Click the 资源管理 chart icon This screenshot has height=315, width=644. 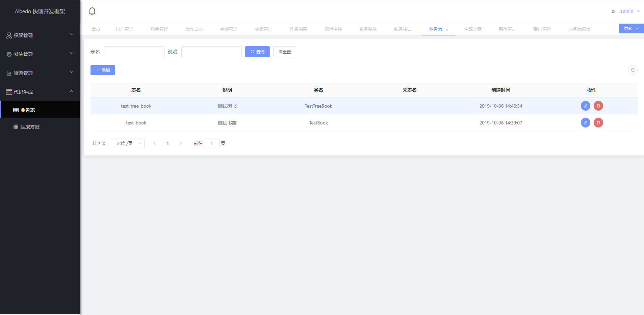coord(9,73)
